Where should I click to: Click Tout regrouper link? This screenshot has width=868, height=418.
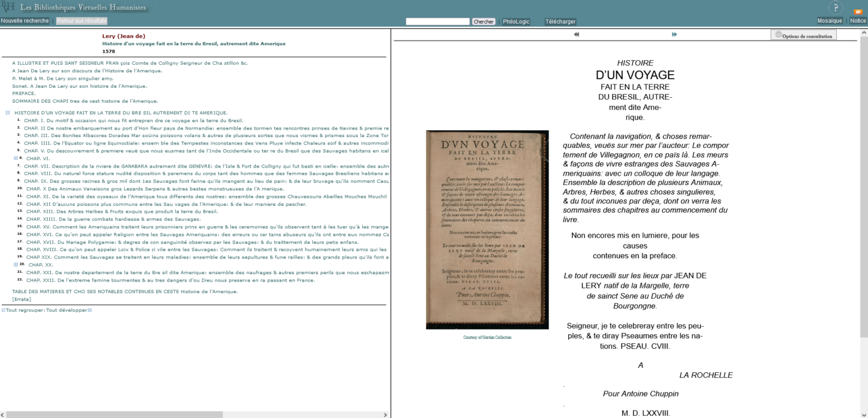(x=24, y=310)
